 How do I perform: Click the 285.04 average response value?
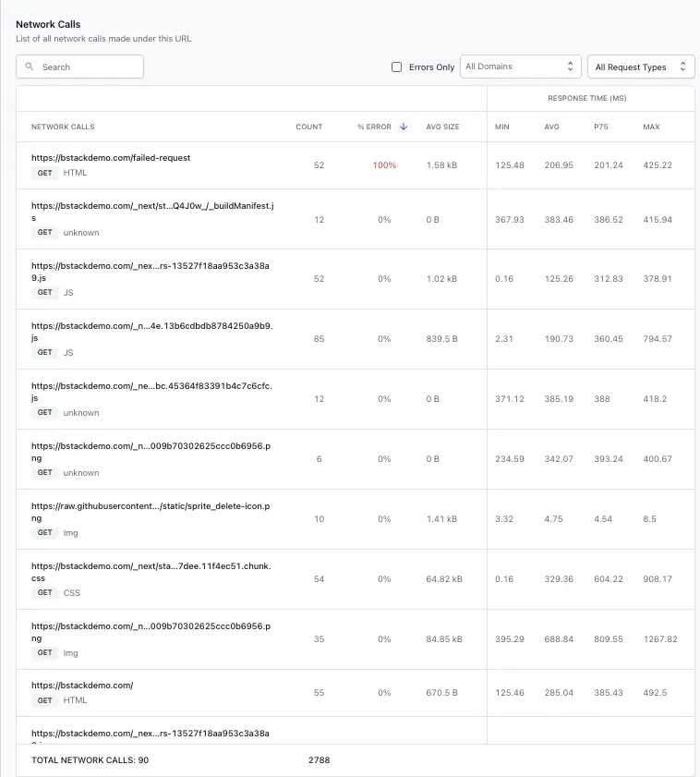[559, 693]
